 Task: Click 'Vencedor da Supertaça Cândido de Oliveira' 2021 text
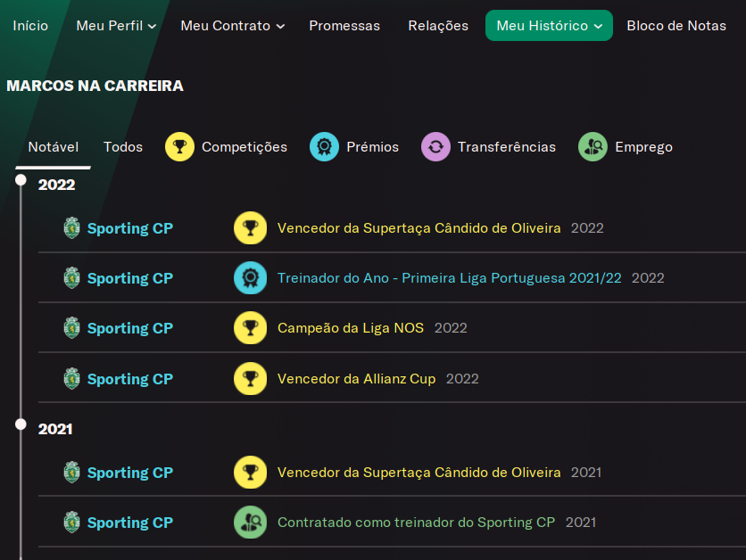(x=419, y=473)
